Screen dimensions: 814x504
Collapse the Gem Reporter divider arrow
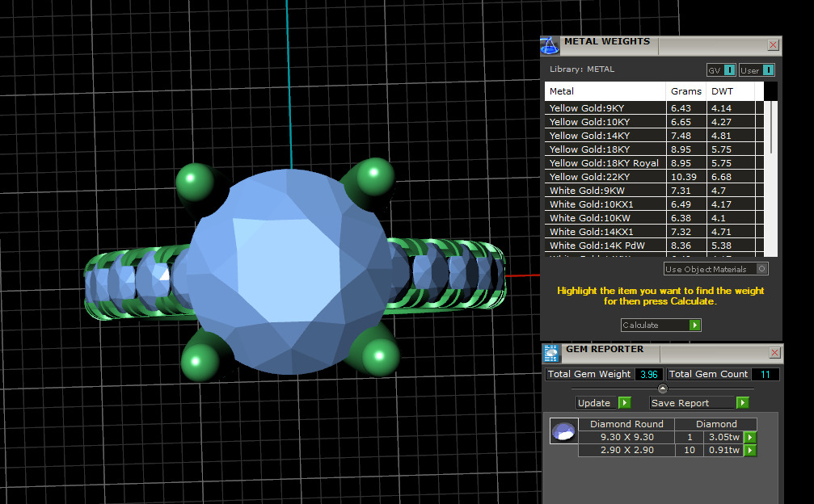tap(662, 388)
